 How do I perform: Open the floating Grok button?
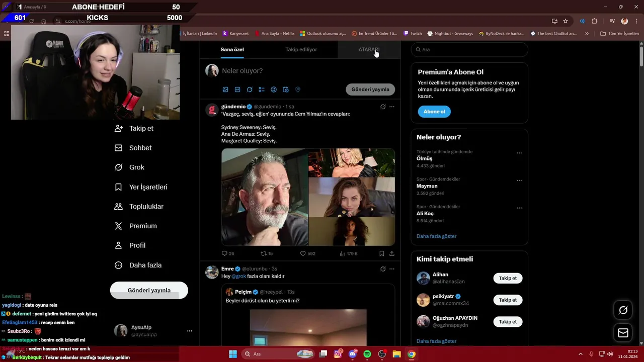[x=623, y=310]
